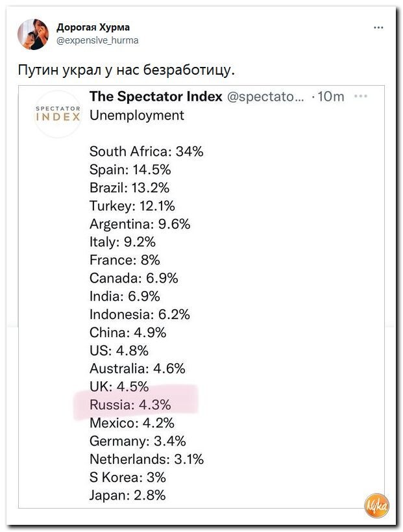This screenshot has height=532, width=403.
Task: Open the quoted tweet's three-dot menu
Action: tap(361, 96)
